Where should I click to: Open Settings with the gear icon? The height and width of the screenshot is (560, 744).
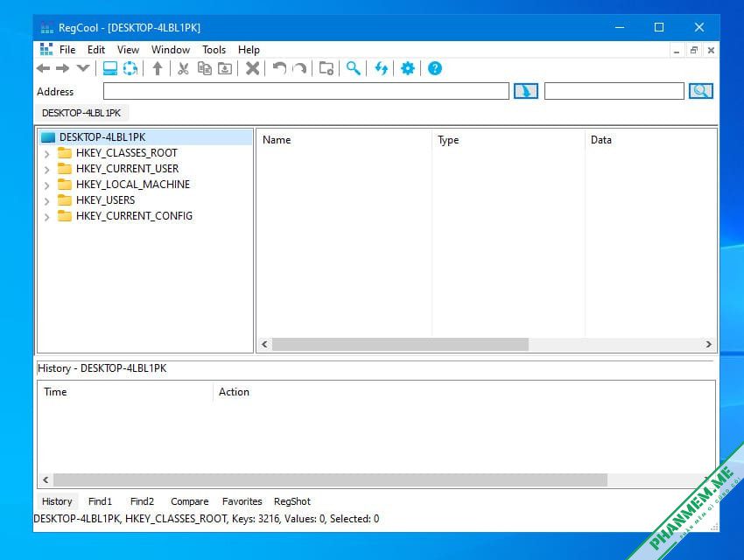[x=408, y=69]
